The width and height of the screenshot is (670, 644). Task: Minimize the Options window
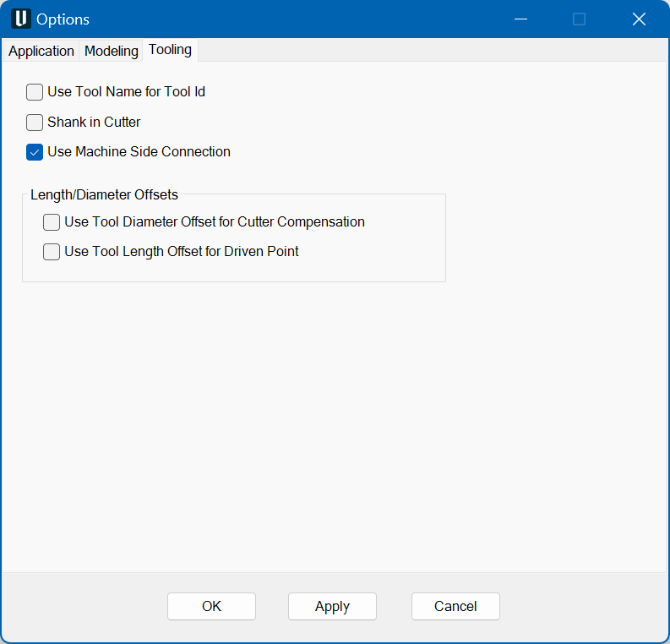520,19
